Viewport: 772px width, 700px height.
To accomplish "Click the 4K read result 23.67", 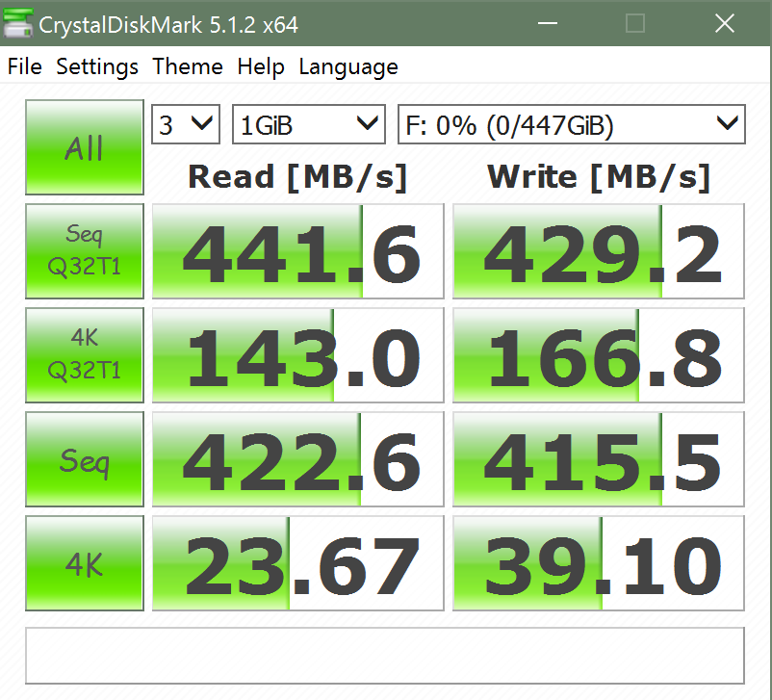I will [x=298, y=563].
